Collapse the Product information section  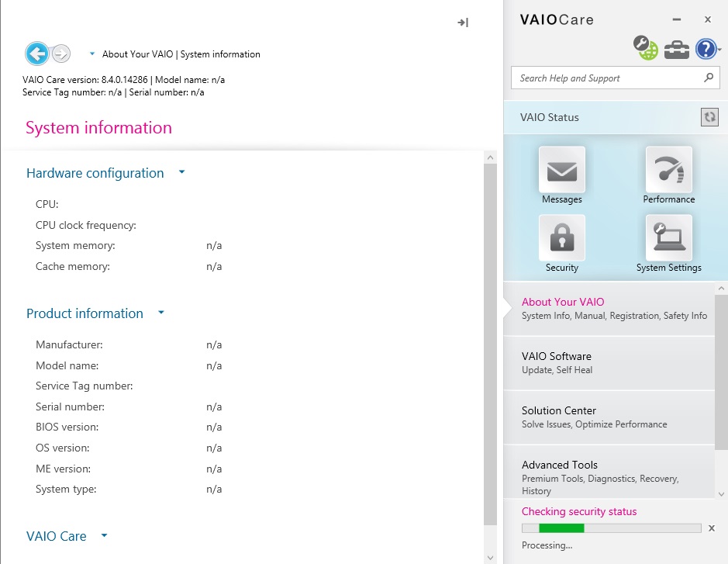(x=160, y=313)
